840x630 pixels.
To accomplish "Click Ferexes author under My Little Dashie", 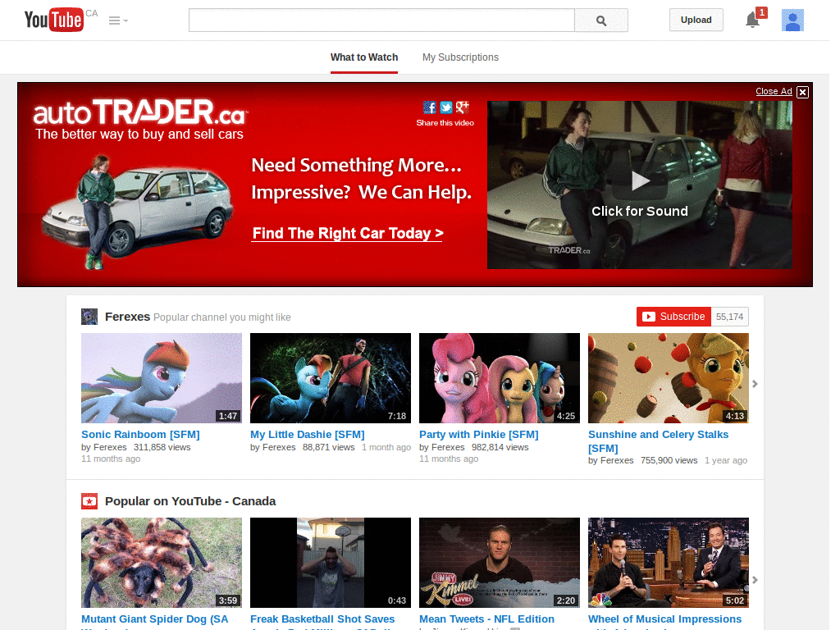I will tap(279, 447).
